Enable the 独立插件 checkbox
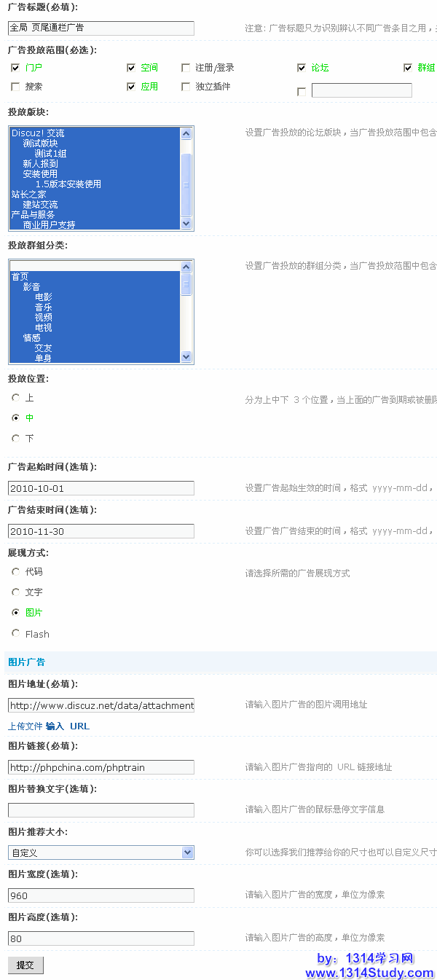 pyautogui.click(x=186, y=87)
